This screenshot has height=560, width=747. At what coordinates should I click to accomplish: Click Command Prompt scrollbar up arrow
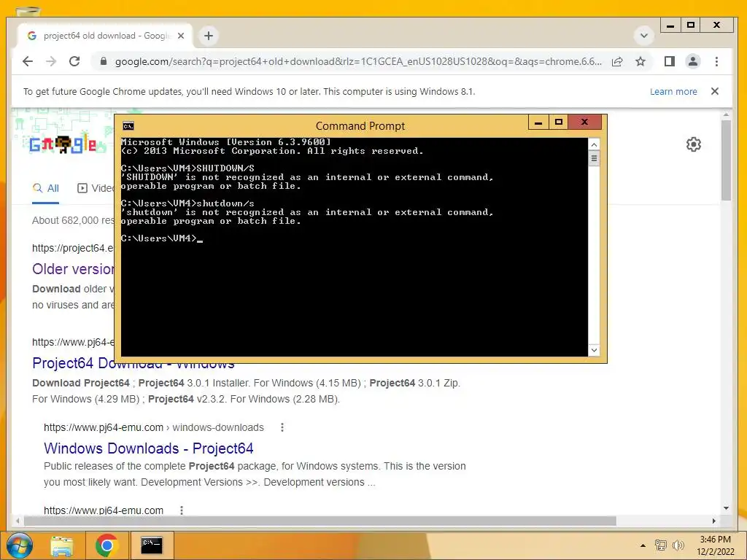[x=594, y=144]
